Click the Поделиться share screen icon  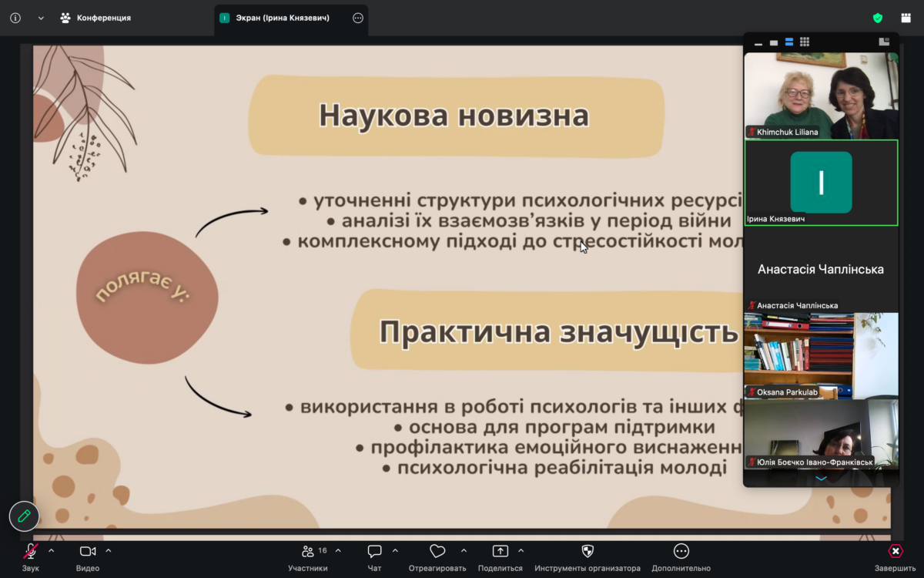[500, 552]
